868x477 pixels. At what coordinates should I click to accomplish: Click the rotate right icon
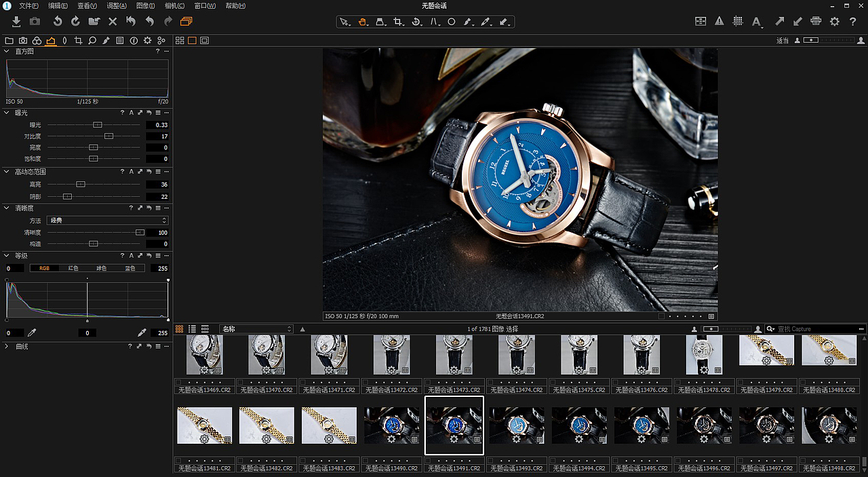[x=75, y=22]
